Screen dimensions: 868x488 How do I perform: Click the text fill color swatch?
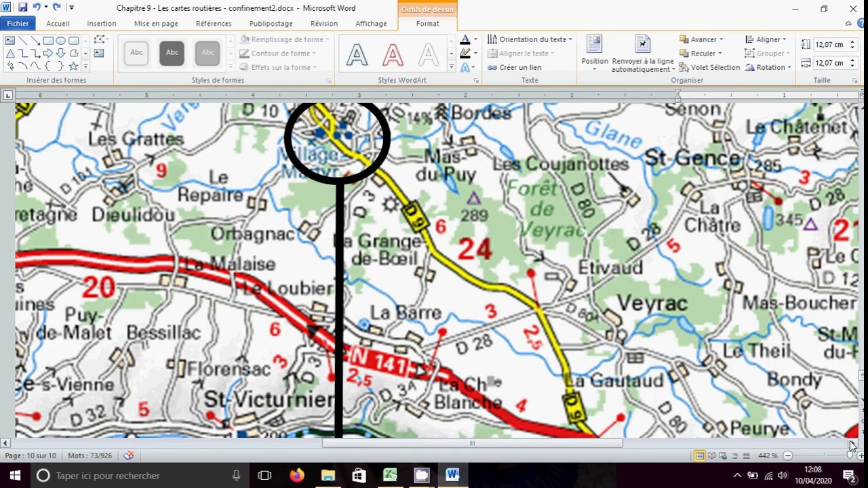465,40
